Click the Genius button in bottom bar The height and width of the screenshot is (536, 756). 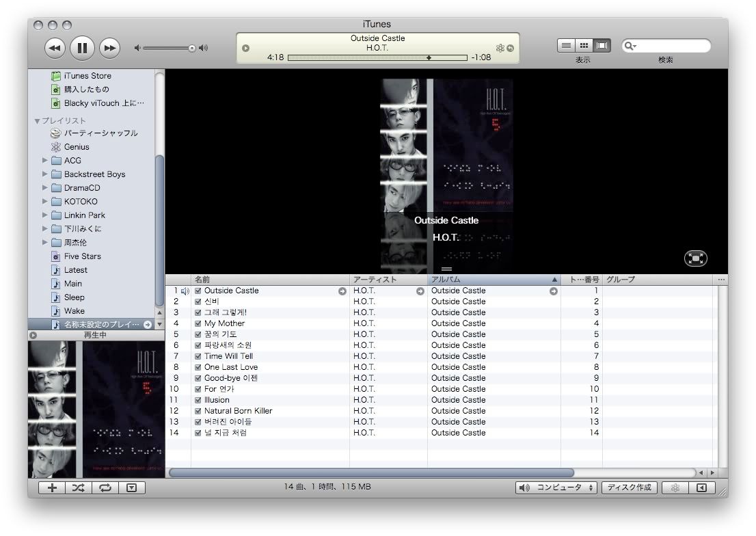click(675, 487)
